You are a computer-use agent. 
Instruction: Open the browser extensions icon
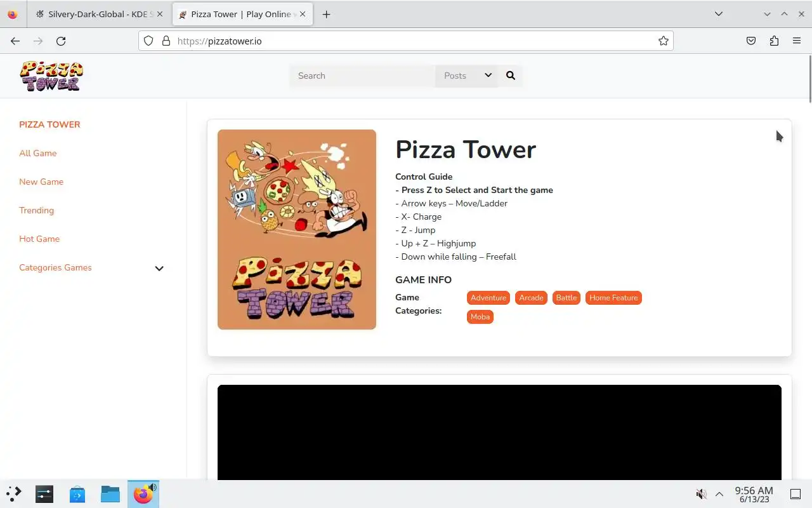click(774, 41)
